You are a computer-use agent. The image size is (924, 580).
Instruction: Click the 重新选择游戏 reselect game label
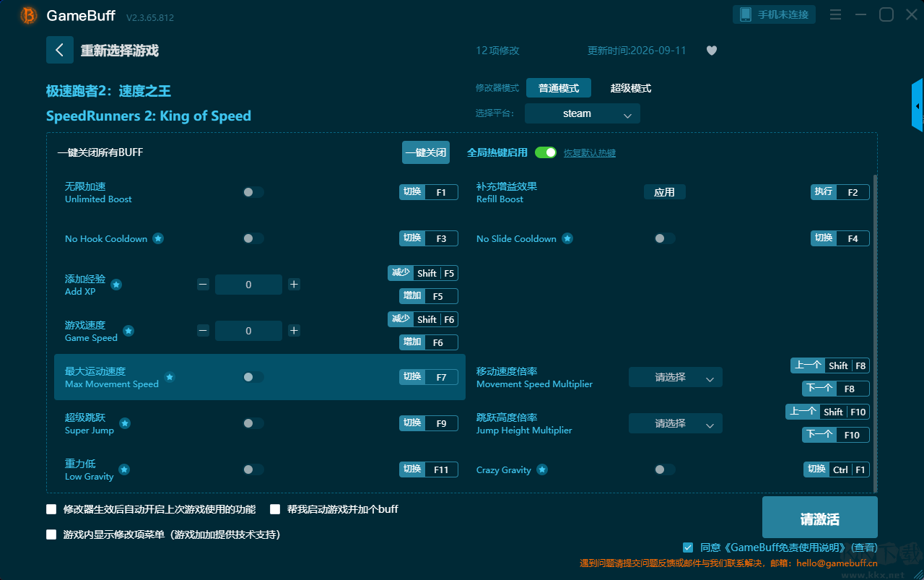119,51
